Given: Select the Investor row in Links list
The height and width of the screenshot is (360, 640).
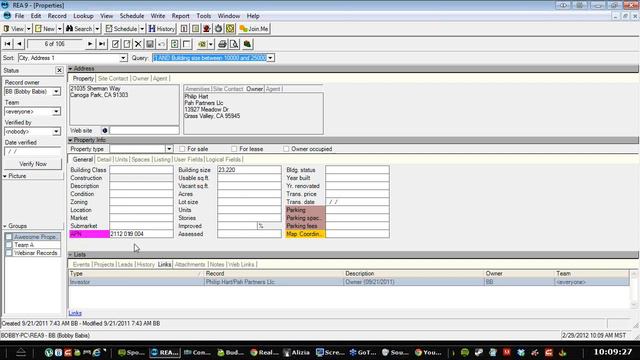Looking at the screenshot, I should coord(349,282).
